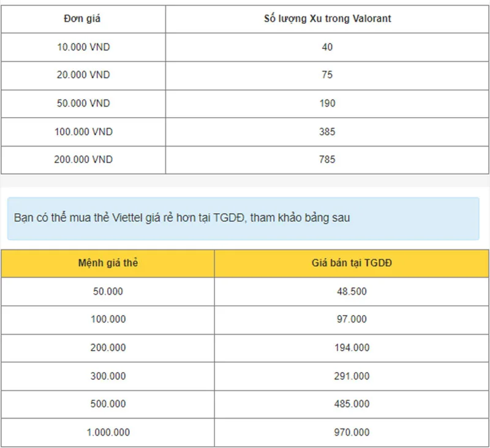Click the blue Viettel card notice box
The height and width of the screenshot is (448, 490).
(x=243, y=219)
